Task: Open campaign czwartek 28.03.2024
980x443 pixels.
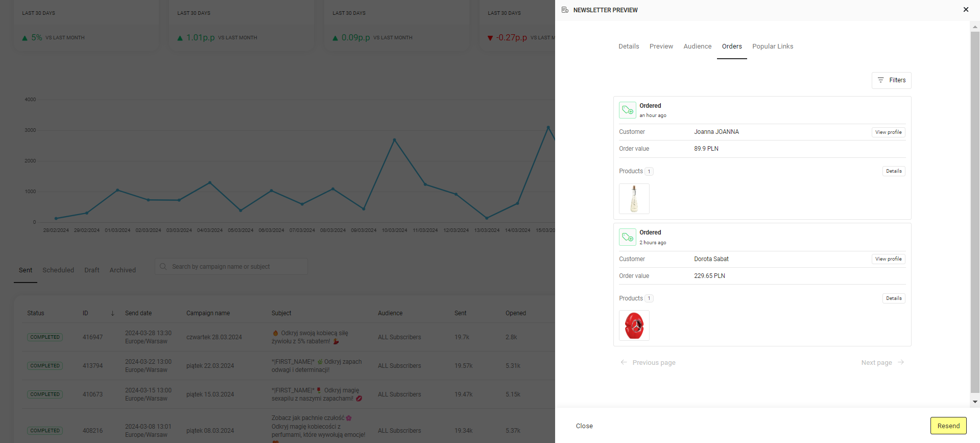Action: coord(214,337)
